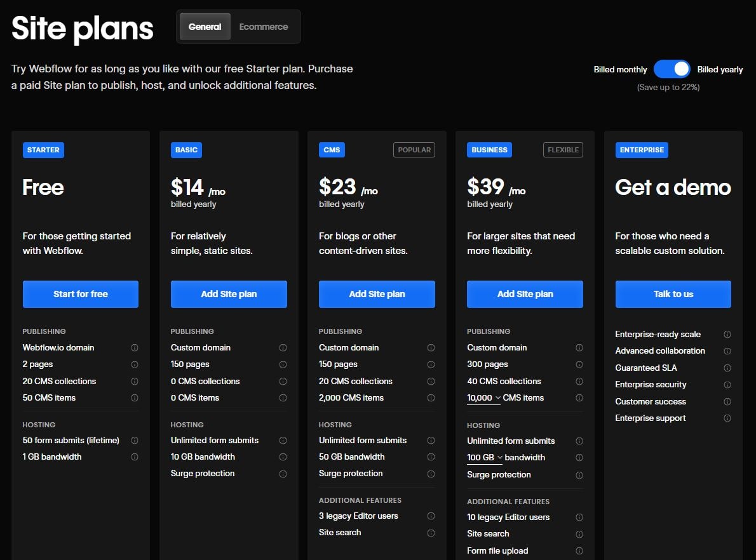Viewport: 756px width, 560px height.
Task: Show info for Guaranteed SLA
Action: point(727,368)
